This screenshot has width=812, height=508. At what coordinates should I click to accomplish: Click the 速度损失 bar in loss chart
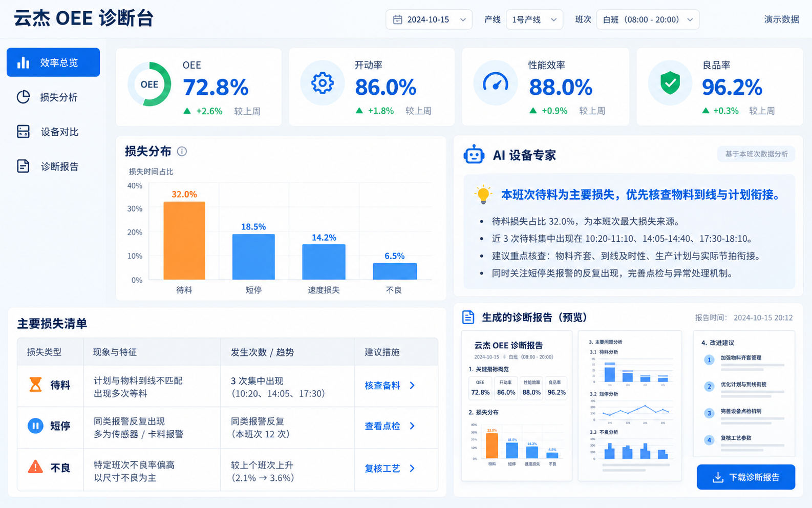tap(324, 262)
